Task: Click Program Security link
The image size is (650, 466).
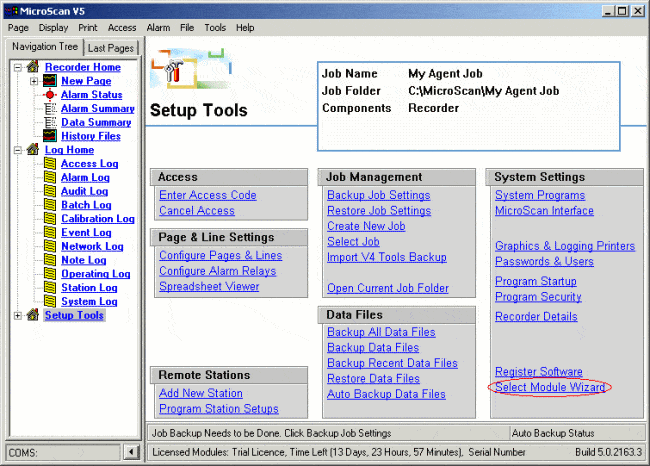Action: pos(538,297)
